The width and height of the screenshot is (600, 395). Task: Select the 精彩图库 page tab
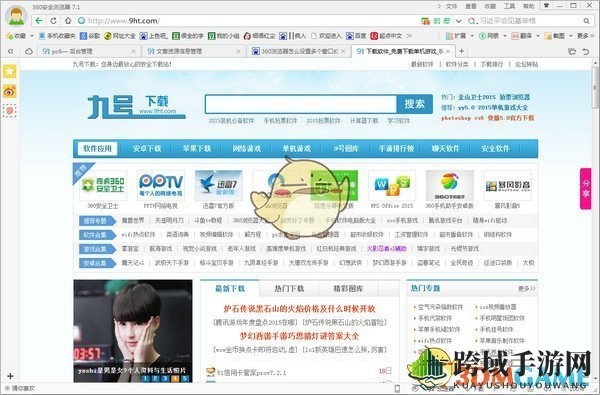[348, 289]
